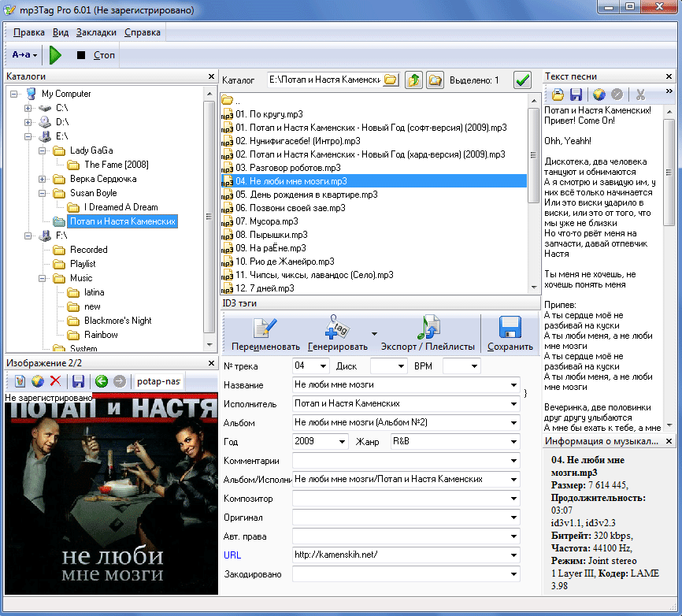Click the green checkmark select-all button
This screenshot has width=682, height=616.
coord(522,80)
